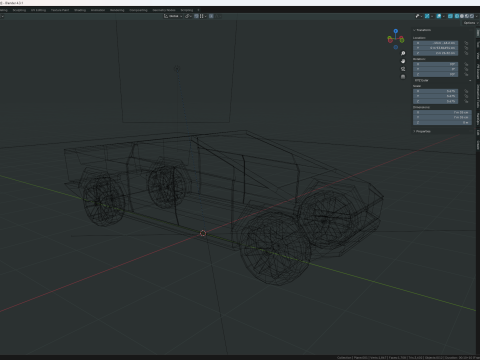
Task: Open the Animation workspace tab
Action: [x=98, y=10]
